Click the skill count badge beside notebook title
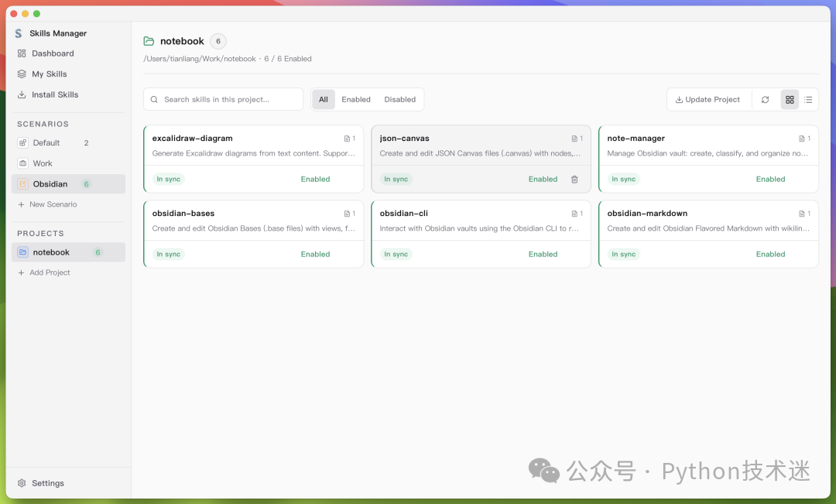 218,41
